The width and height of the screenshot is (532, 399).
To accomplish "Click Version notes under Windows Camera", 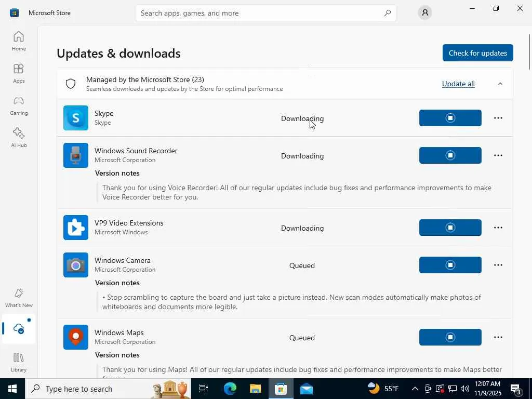I will (117, 283).
